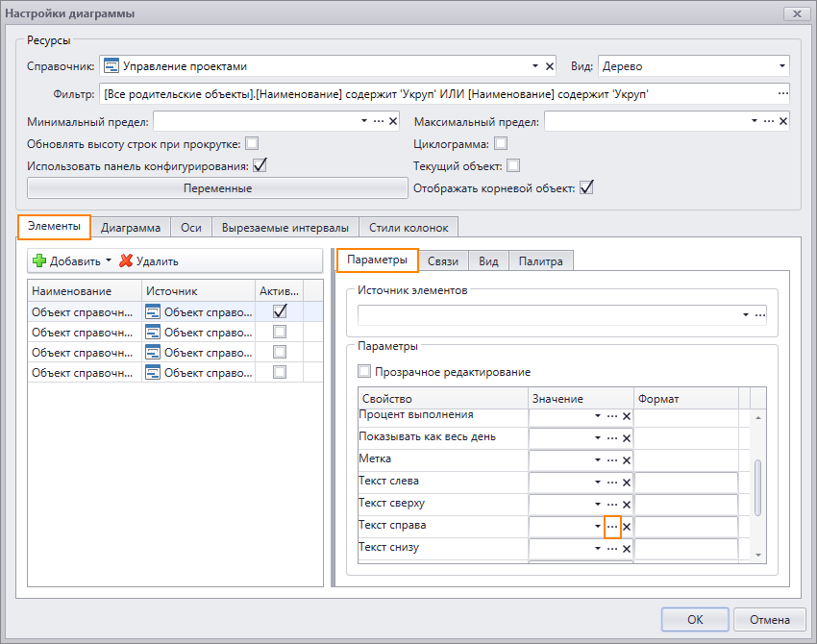The width and height of the screenshot is (817, 644).
Task: Open the Вид combo box with Дерево
Action: click(694, 66)
